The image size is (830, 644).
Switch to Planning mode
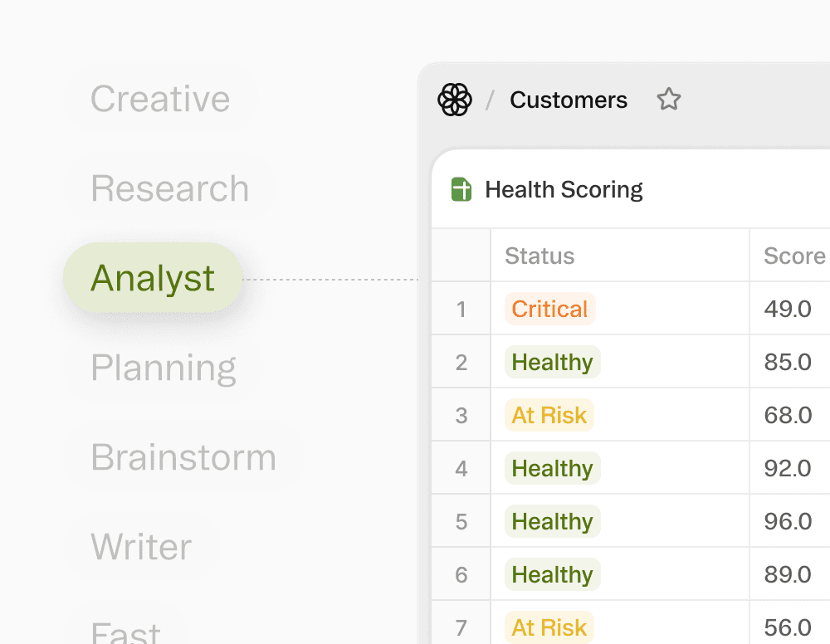pyautogui.click(x=164, y=368)
